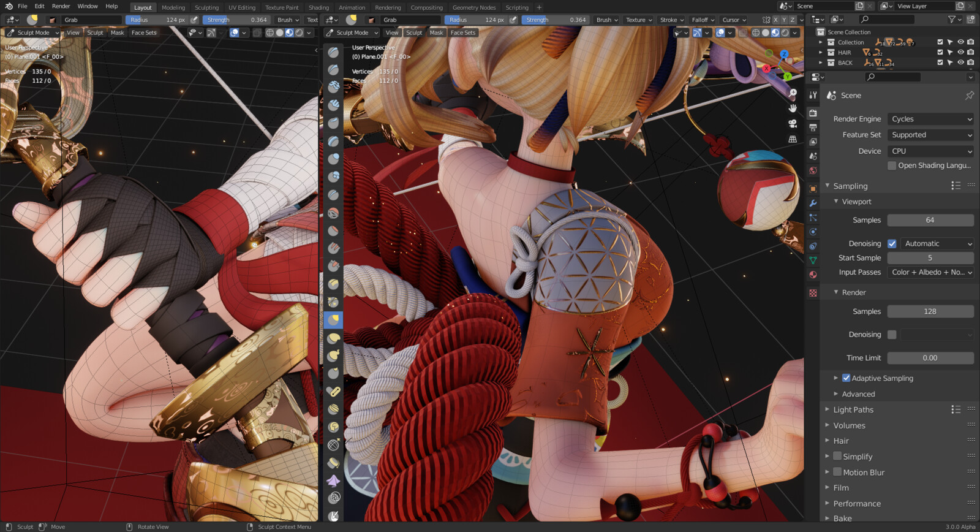Screen dimensions: 980x532
Task: Select the Mask sculpt brush
Action: 333,516
